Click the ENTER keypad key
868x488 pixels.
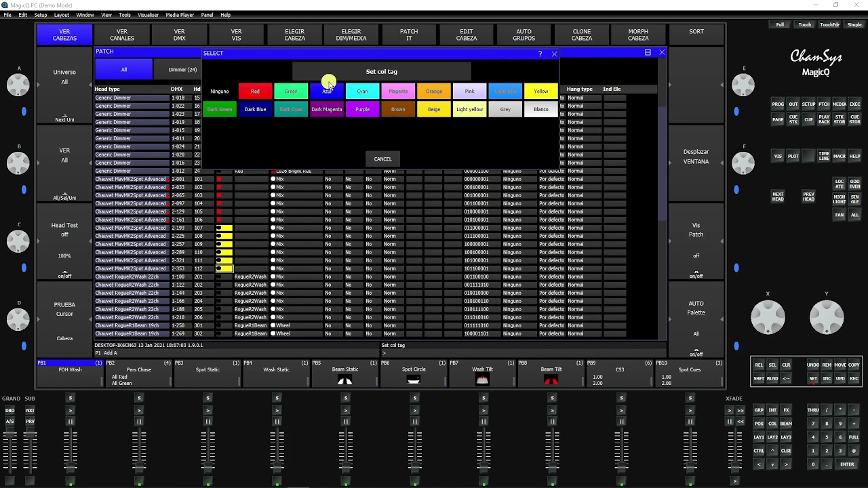click(x=848, y=464)
